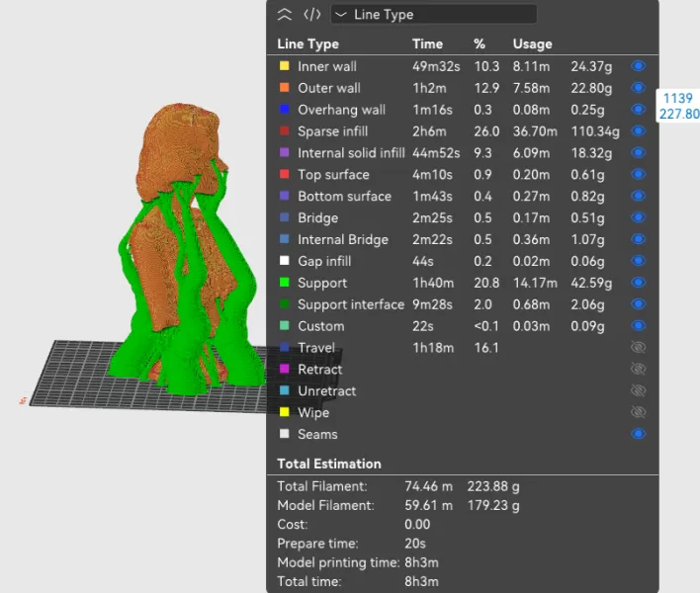Select the Sparse infill label
This screenshot has width=700, height=593.
point(332,131)
